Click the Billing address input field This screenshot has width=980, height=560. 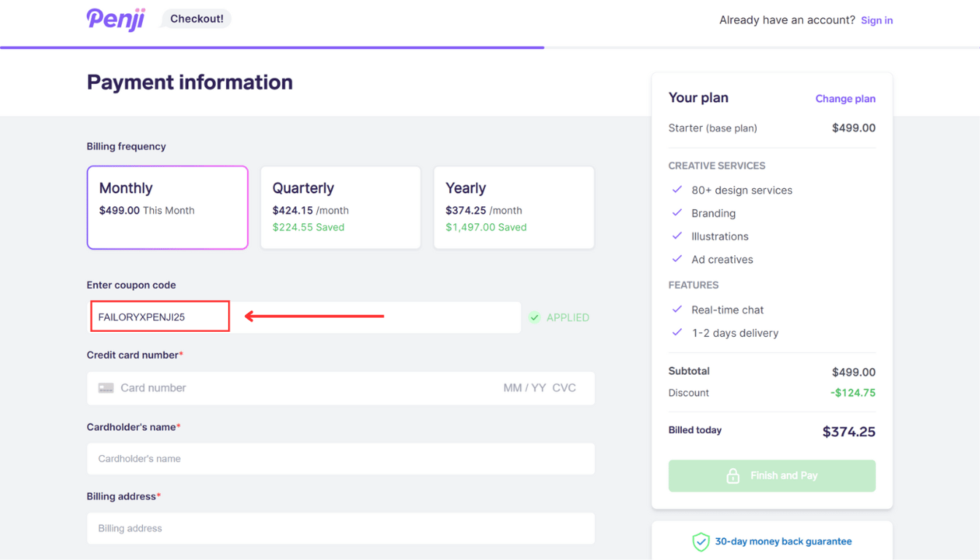(x=341, y=529)
